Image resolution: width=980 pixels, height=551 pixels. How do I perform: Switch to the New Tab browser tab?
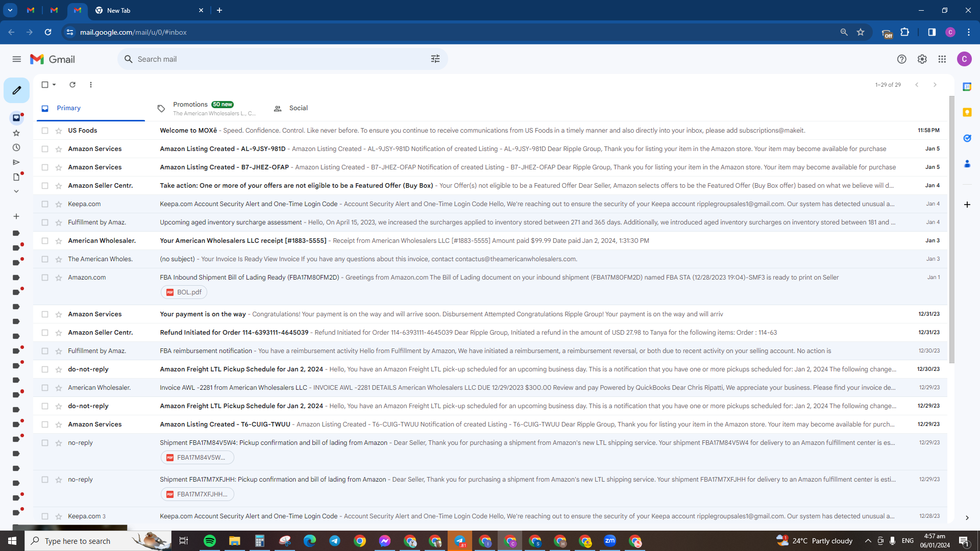coord(148,10)
